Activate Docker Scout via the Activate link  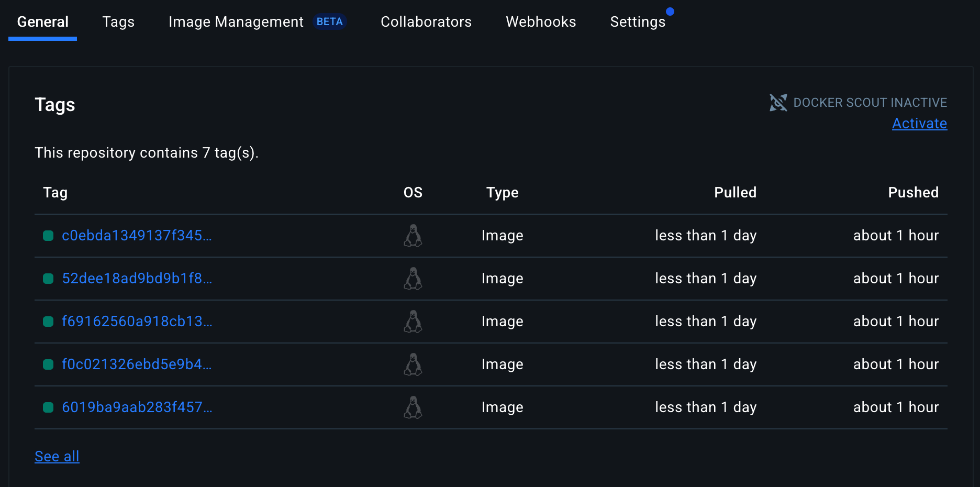pyautogui.click(x=919, y=124)
